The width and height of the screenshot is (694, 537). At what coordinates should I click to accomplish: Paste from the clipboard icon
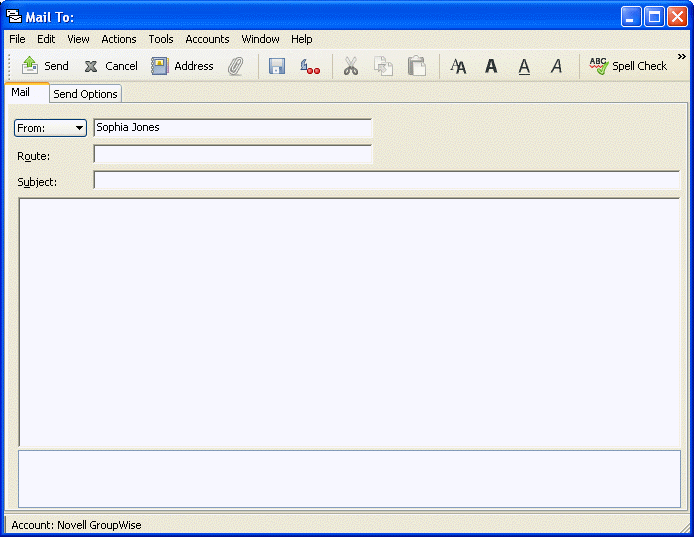point(416,66)
